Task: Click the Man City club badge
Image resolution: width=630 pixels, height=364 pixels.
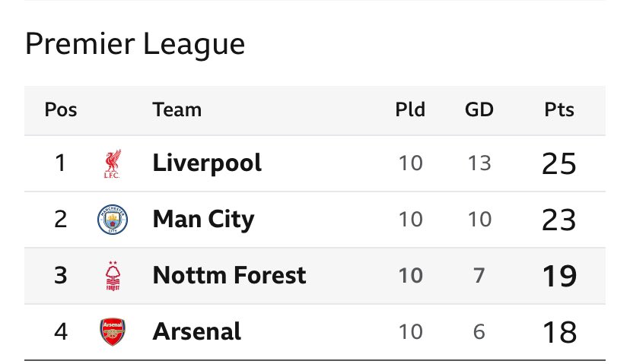Action: [x=113, y=220]
